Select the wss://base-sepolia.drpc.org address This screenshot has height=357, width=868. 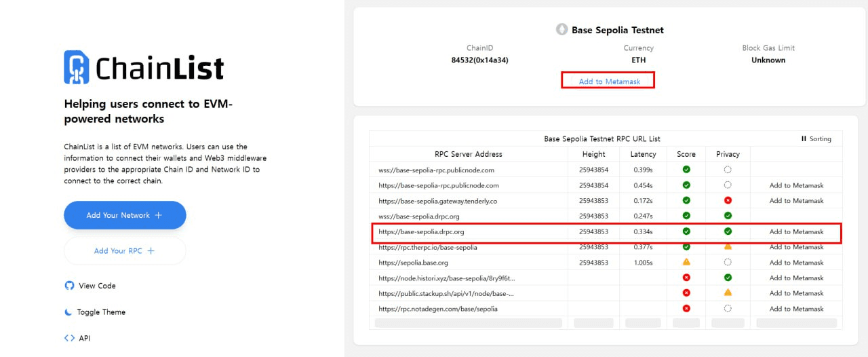[x=419, y=216]
